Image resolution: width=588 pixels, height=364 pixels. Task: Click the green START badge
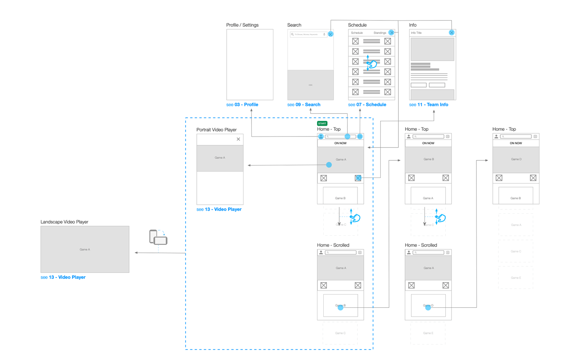[x=322, y=123]
